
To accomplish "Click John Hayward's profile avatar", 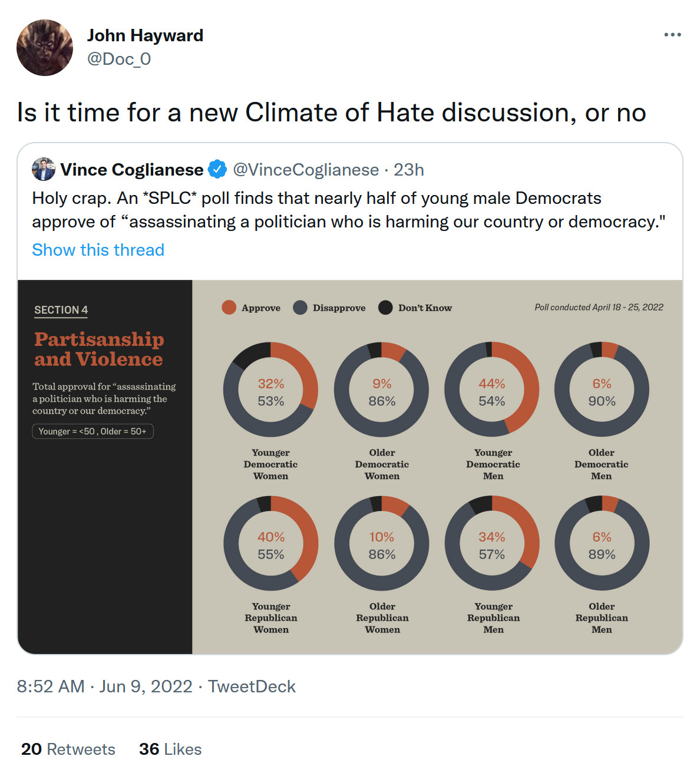I will pyautogui.click(x=45, y=48).
